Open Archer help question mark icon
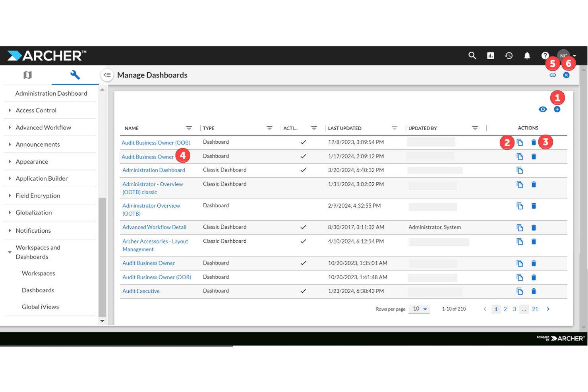This screenshot has height=392, width=588. (545, 56)
